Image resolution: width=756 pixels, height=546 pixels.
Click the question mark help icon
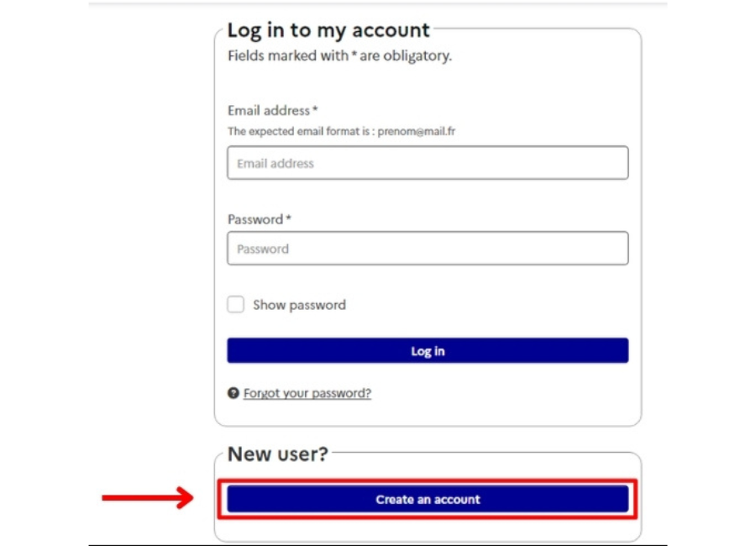point(234,393)
